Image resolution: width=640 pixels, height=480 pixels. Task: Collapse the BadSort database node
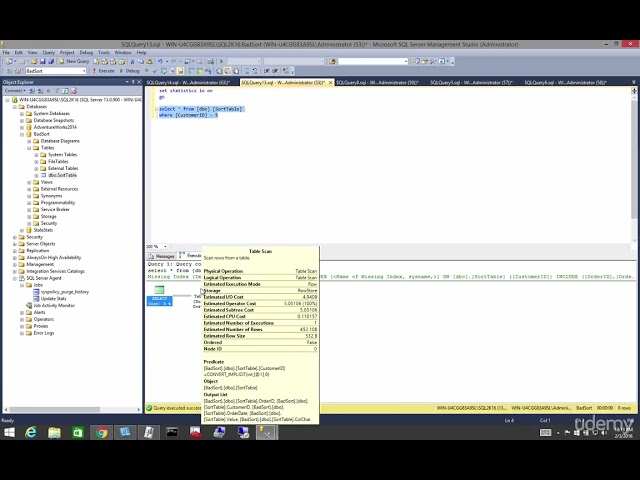[x=22, y=134]
